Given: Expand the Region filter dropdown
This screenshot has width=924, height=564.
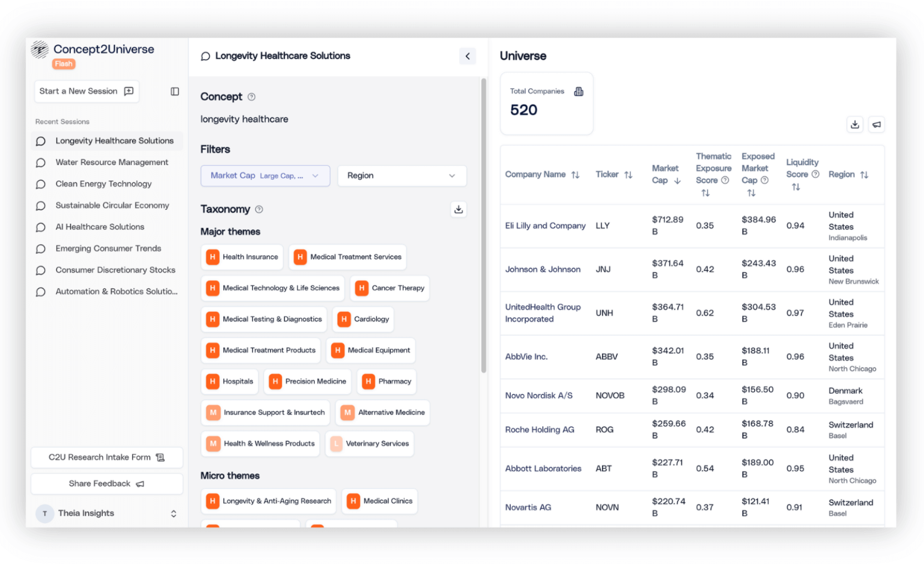Looking at the screenshot, I should [x=402, y=176].
